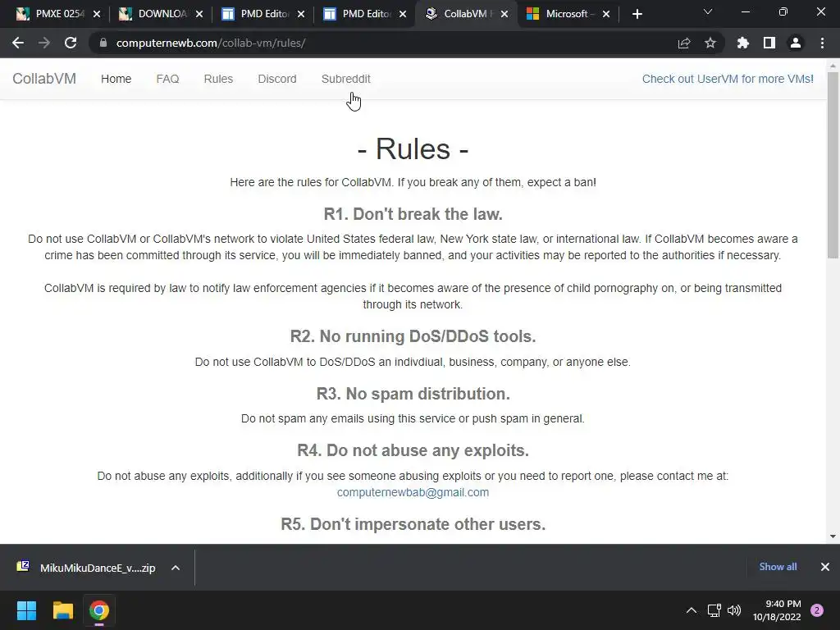This screenshot has width=840, height=630.
Task: Switch to the Microsoft tab
Action: click(563, 14)
